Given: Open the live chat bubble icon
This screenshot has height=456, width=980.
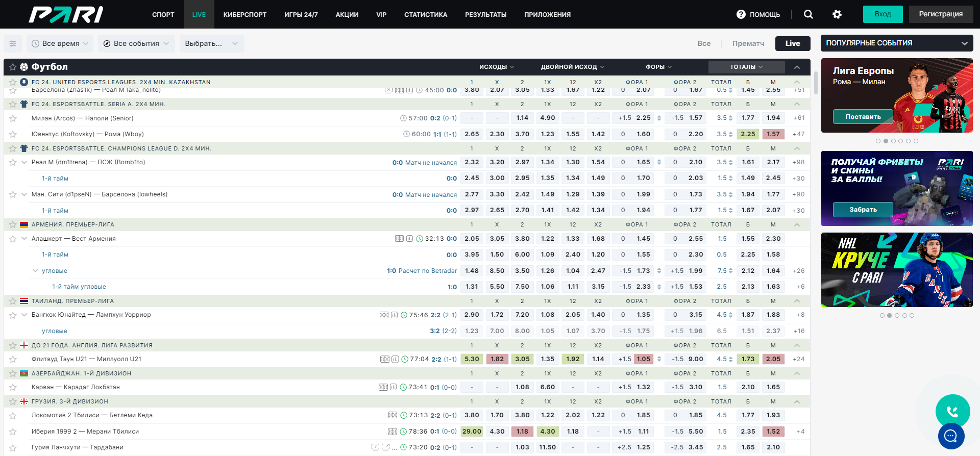Looking at the screenshot, I should [951, 436].
